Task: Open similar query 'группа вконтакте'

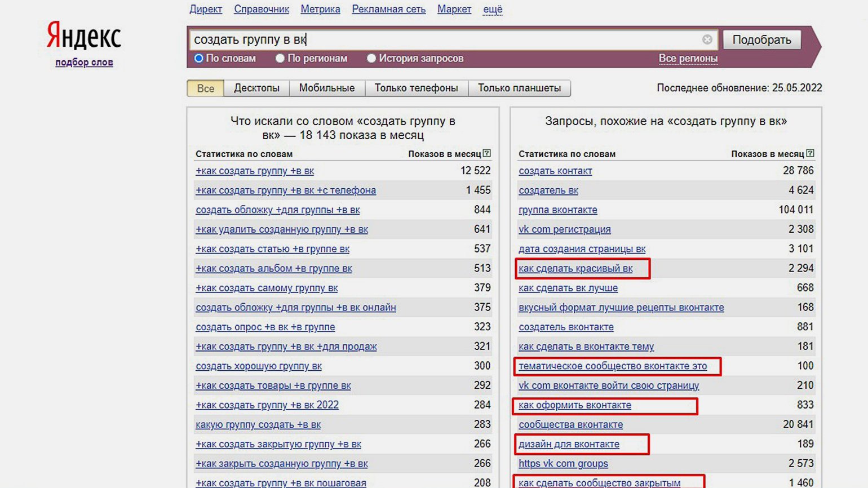Action: (558, 210)
